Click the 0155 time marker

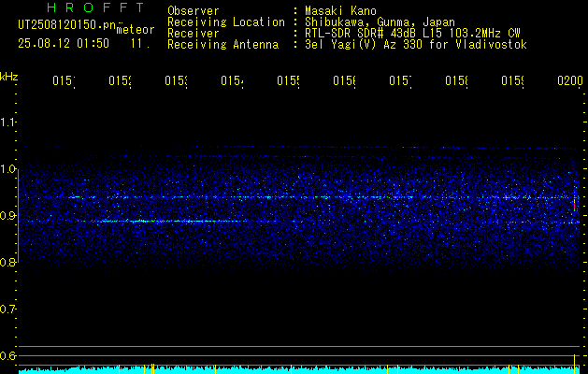point(288,80)
